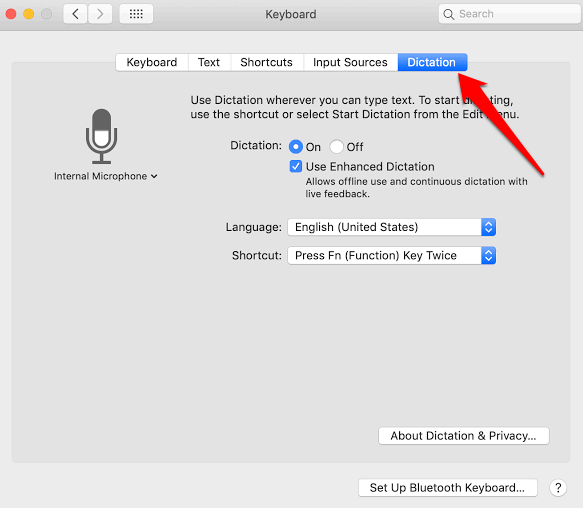Image resolution: width=583 pixels, height=508 pixels.
Task: Click into the Search field
Action: pyautogui.click(x=509, y=14)
